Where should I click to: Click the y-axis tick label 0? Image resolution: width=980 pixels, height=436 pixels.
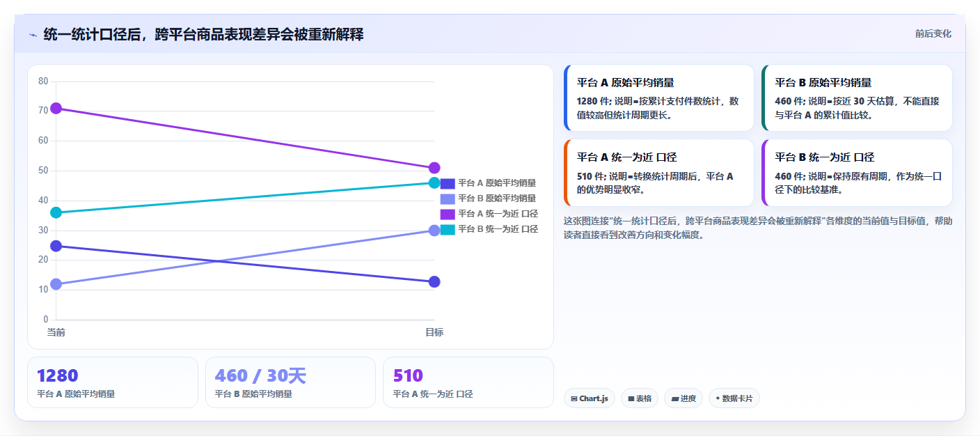point(45,320)
